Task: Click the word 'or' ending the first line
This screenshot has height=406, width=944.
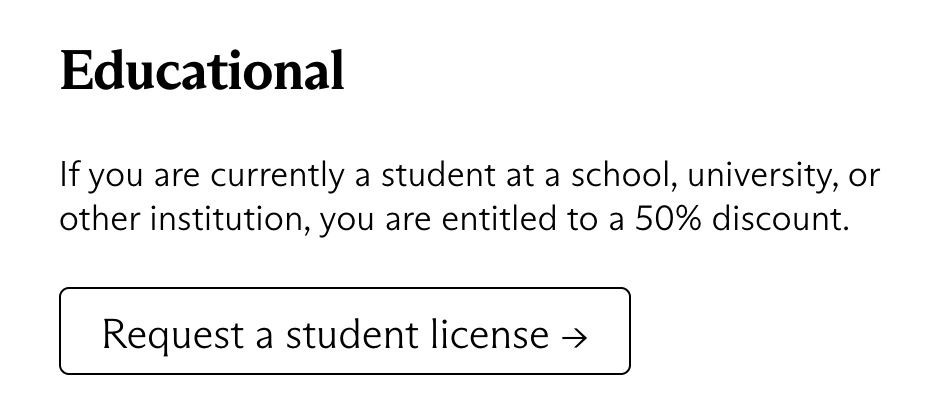Action: (x=864, y=175)
